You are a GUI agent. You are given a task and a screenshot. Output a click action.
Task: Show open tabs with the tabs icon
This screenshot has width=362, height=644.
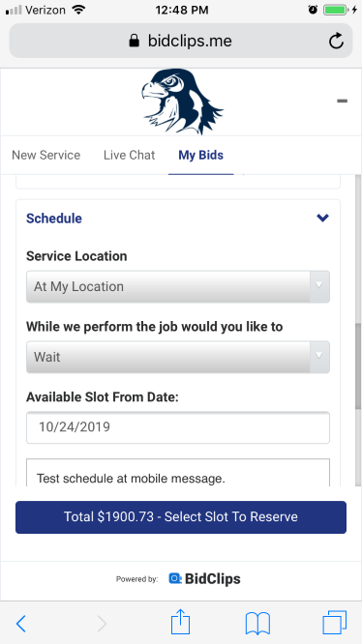pos(335,623)
